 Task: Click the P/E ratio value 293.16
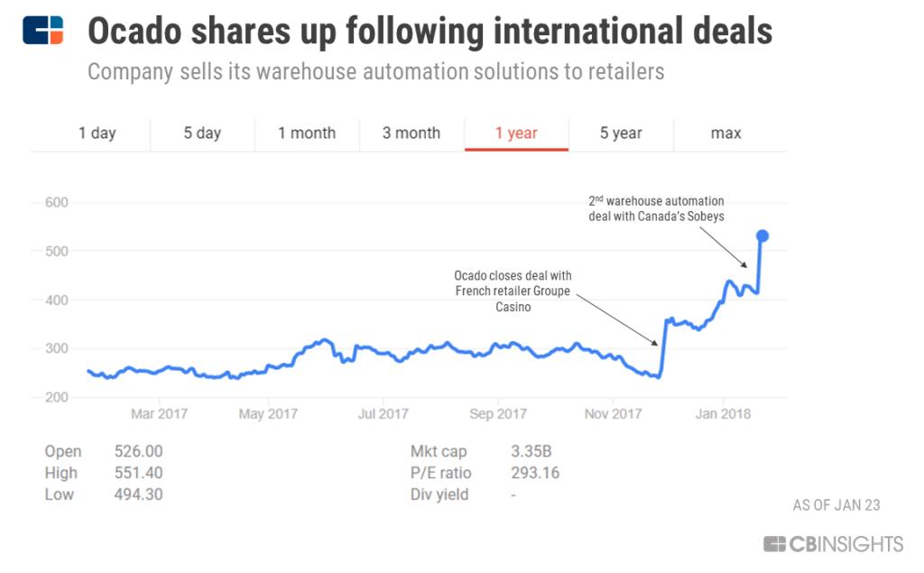click(x=535, y=473)
